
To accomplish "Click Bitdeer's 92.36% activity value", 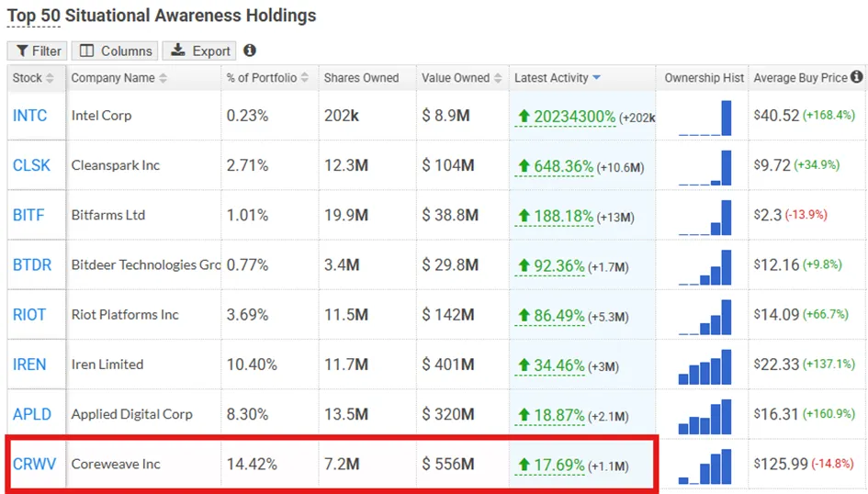I will point(549,266).
